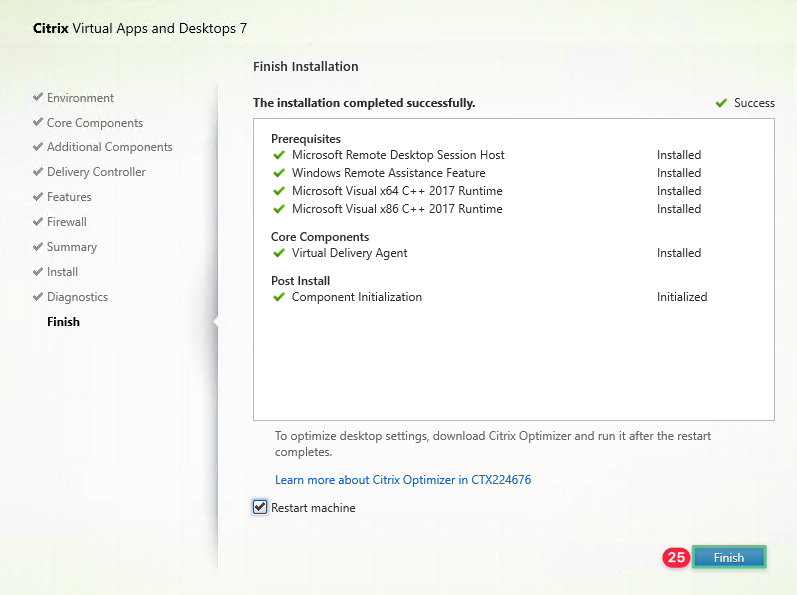This screenshot has height=595, width=797.
Task: Click checkmark beside Visual x64 C++ 2017 Runtime
Action: (x=279, y=191)
